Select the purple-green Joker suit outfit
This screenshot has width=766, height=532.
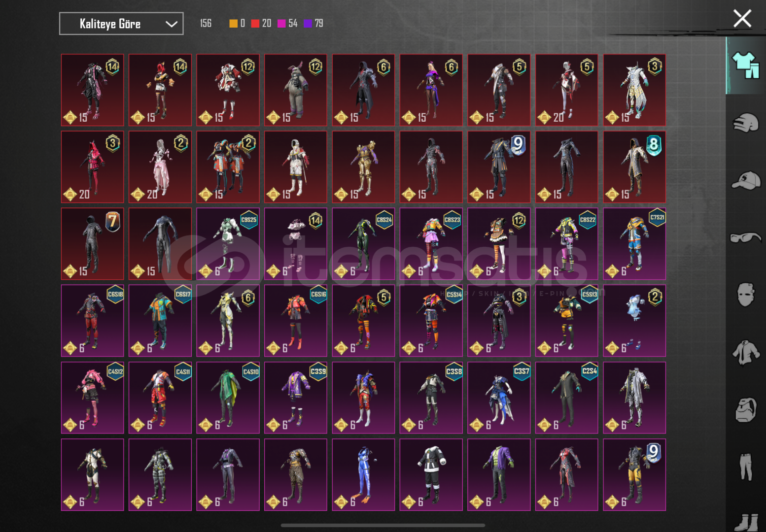(499, 474)
